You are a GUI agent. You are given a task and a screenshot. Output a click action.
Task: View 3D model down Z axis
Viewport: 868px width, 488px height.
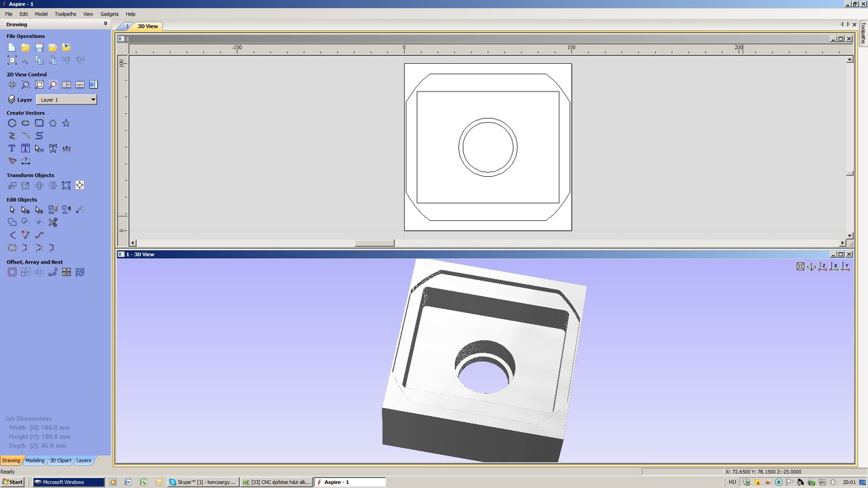823,266
